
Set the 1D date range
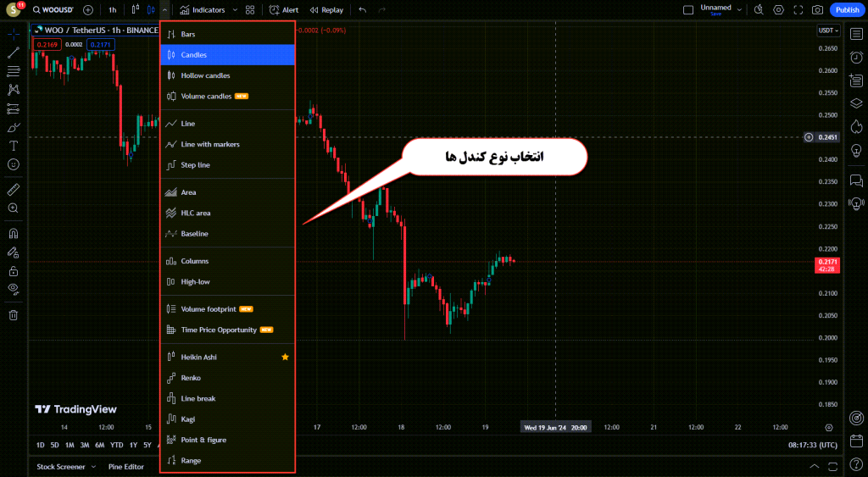pos(41,445)
